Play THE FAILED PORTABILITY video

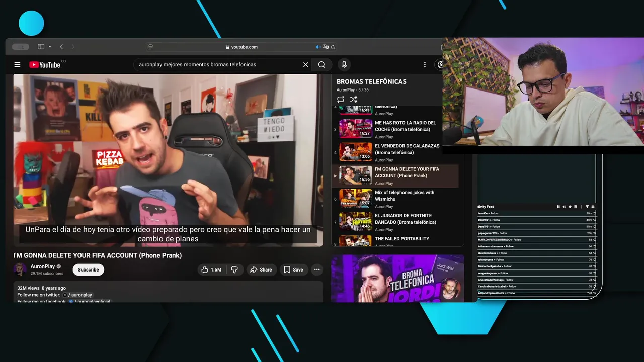pos(395,240)
